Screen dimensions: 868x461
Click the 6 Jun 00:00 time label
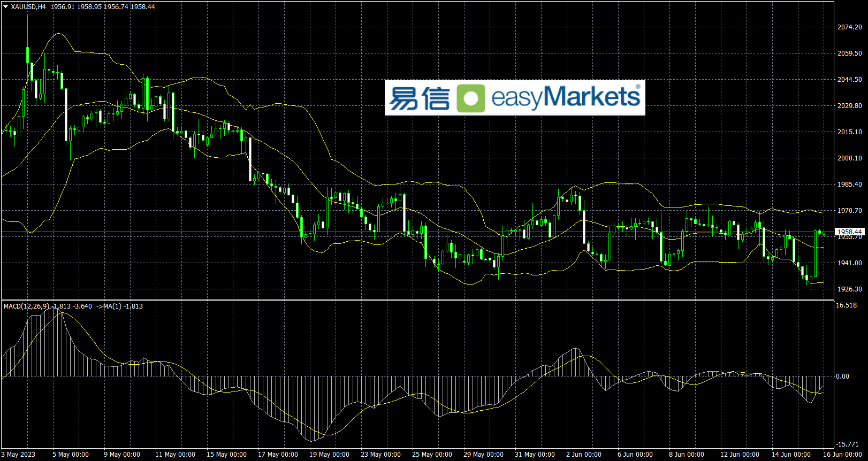coord(635,455)
